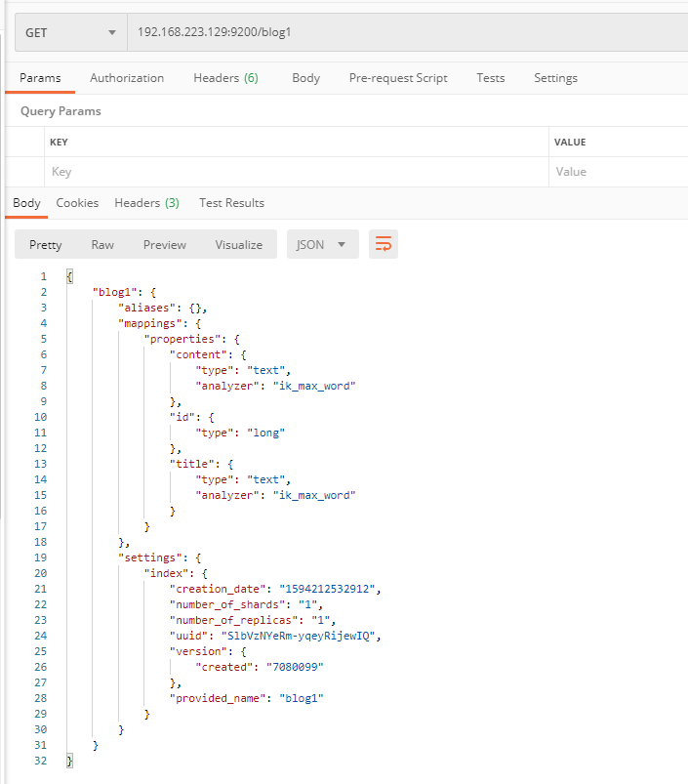Switch to the Preview response view
Image resolution: width=688 pixels, height=784 pixels.
tap(164, 244)
